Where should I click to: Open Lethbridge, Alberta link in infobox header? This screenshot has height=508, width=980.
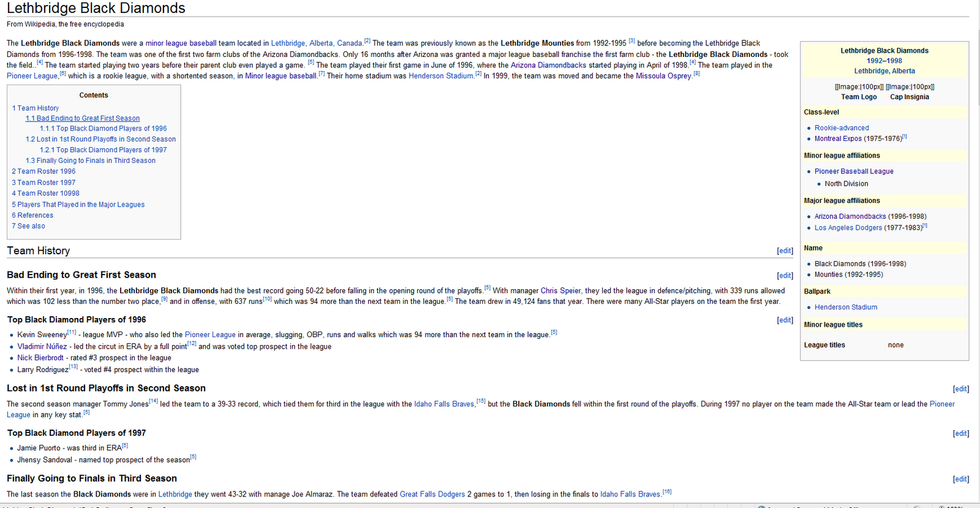[x=884, y=71]
